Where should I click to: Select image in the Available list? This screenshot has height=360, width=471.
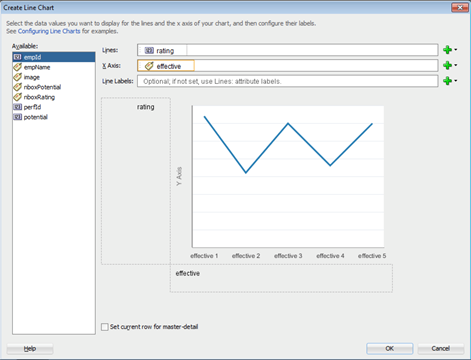coord(54,77)
